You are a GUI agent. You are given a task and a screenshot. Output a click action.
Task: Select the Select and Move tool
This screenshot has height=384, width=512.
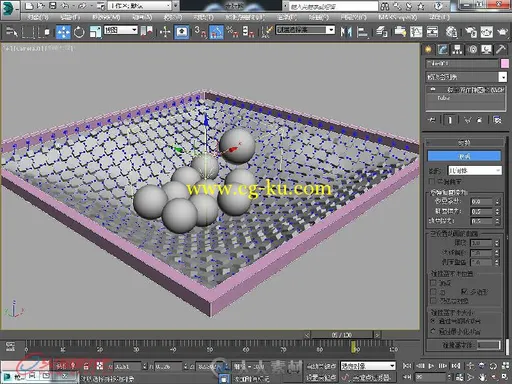[63, 32]
